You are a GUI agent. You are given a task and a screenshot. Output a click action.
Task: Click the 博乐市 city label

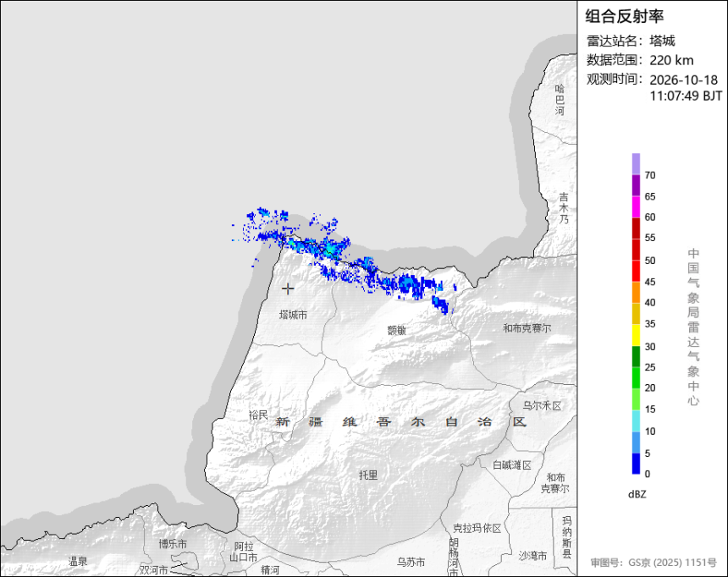173,544
